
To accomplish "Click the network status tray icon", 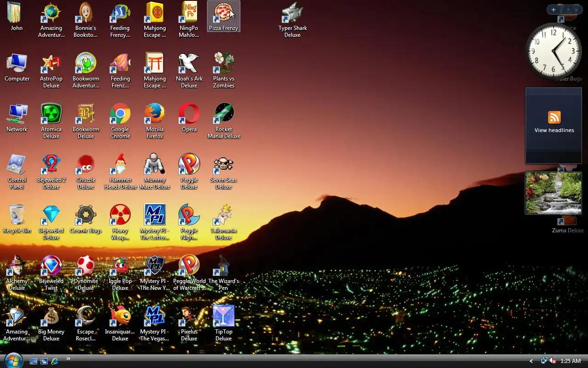I will (544, 361).
